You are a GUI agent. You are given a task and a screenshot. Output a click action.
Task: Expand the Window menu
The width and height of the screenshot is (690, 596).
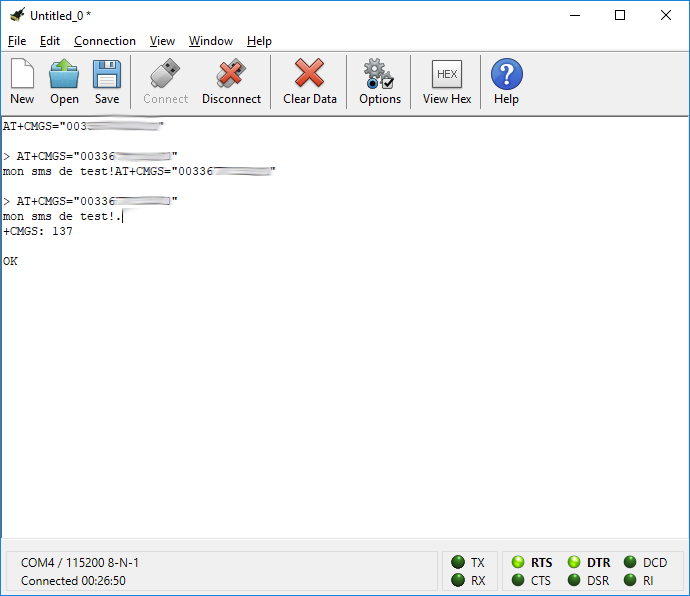tap(211, 41)
